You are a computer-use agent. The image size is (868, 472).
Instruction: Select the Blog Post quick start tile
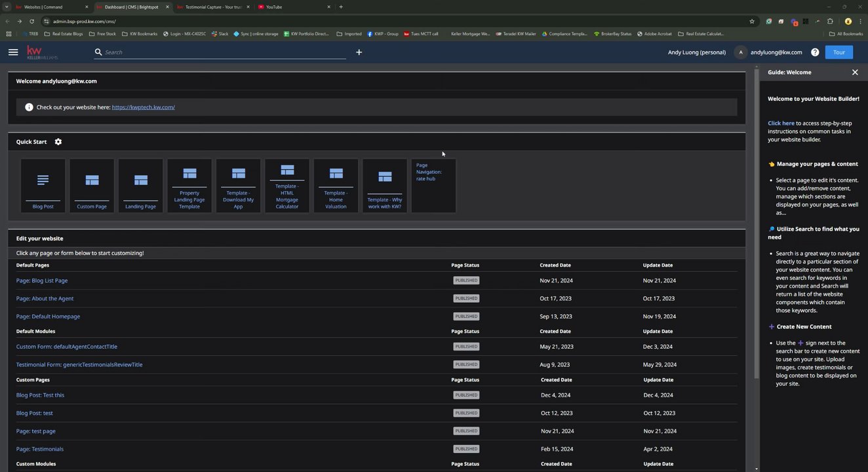43,186
